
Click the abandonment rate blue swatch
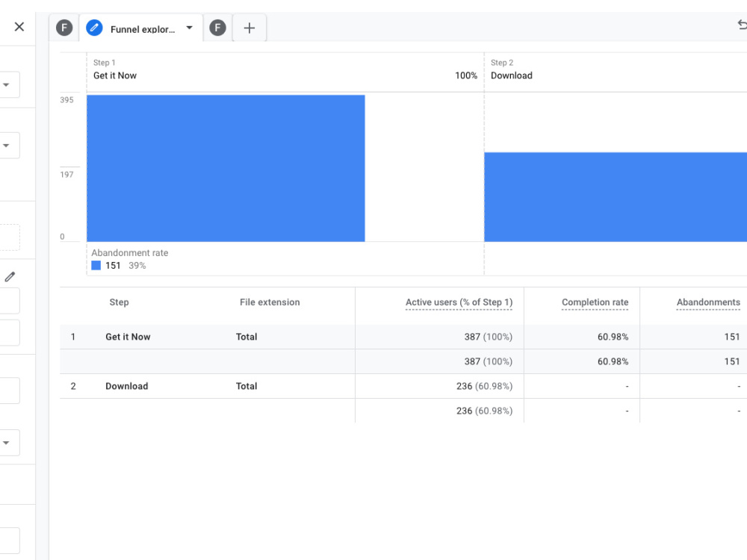click(x=96, y=266)
